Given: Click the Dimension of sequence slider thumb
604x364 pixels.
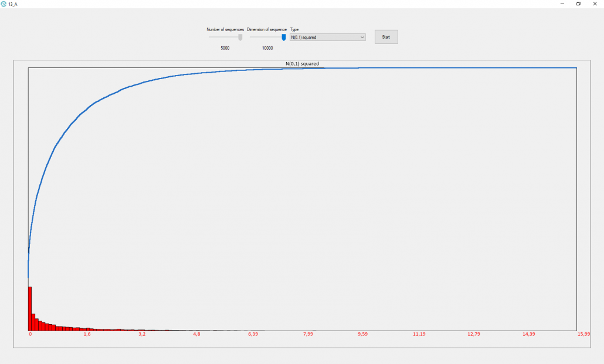Looking at the screenshot, I should tap(284, 38).
